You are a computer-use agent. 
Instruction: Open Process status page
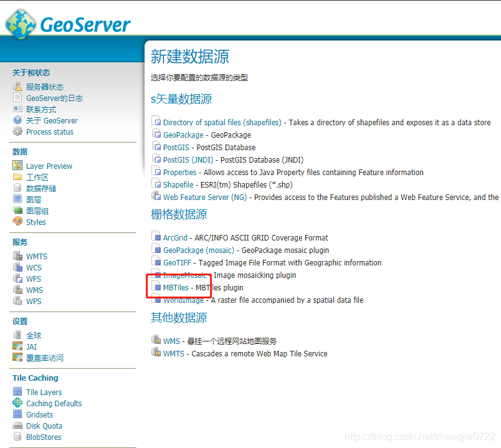50,131
